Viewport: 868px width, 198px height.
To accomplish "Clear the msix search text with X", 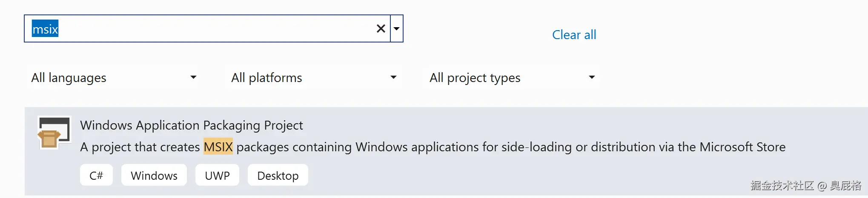I will [381, 29].
